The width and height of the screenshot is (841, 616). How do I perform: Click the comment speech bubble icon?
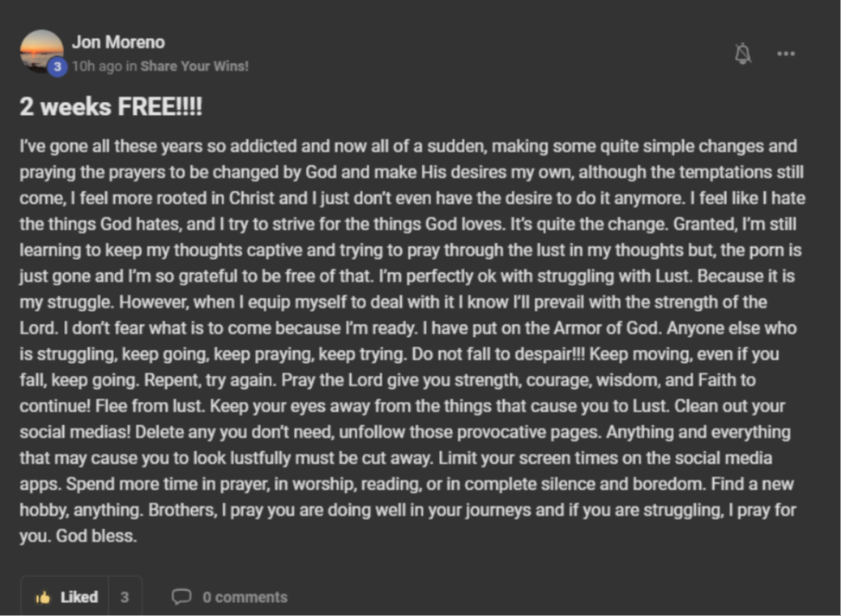(182, 597)
